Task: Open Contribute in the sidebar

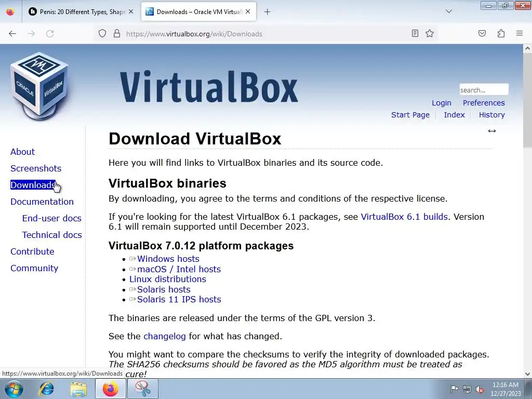Action: click(32, 251)
